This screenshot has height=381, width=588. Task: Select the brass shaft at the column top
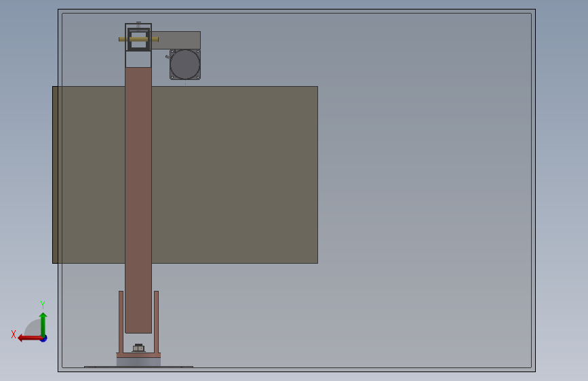click(x=138, y=39)
